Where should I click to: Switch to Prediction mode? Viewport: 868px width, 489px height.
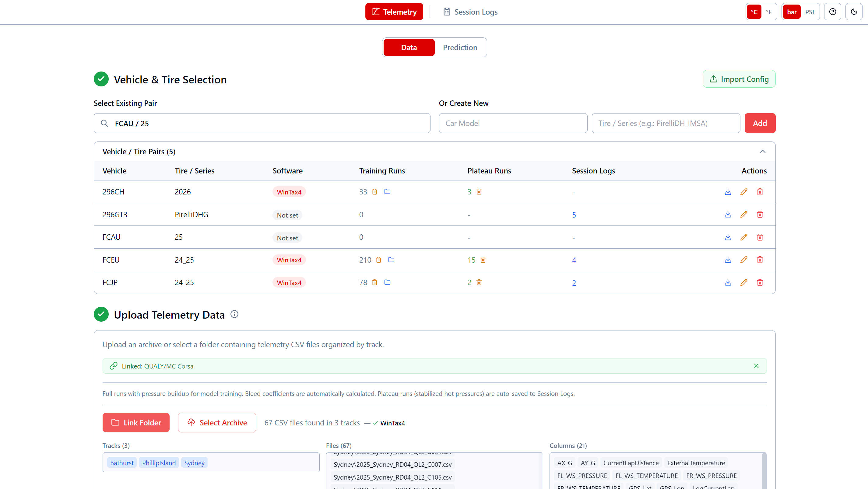click(x=460, y=47)
